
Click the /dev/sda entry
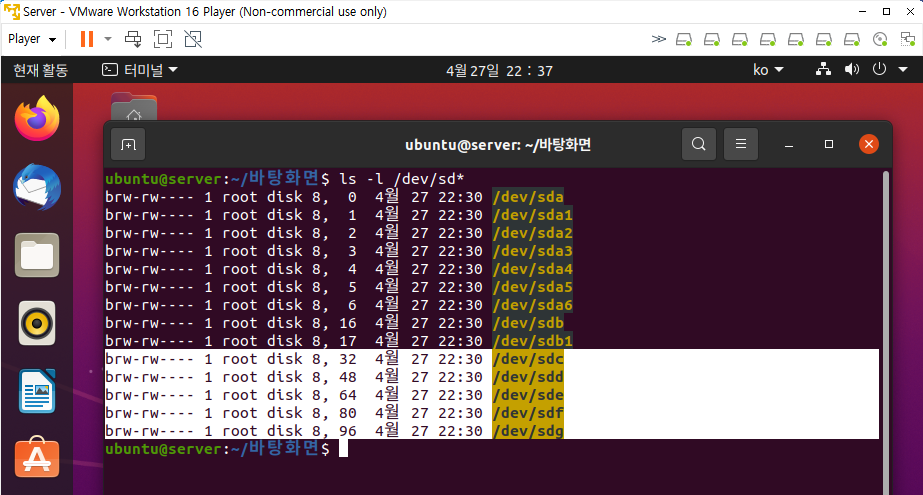528,197
